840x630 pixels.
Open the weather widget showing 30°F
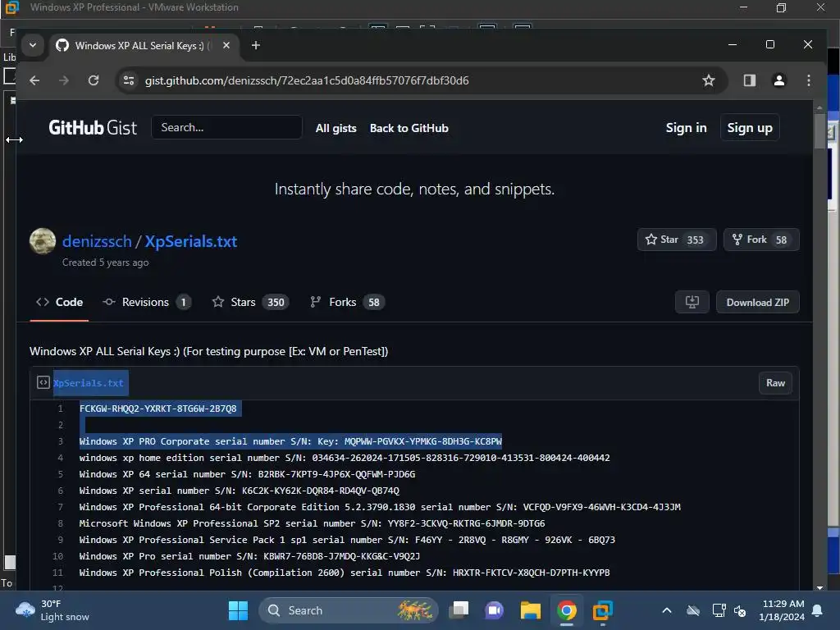[x=53, y=610]
